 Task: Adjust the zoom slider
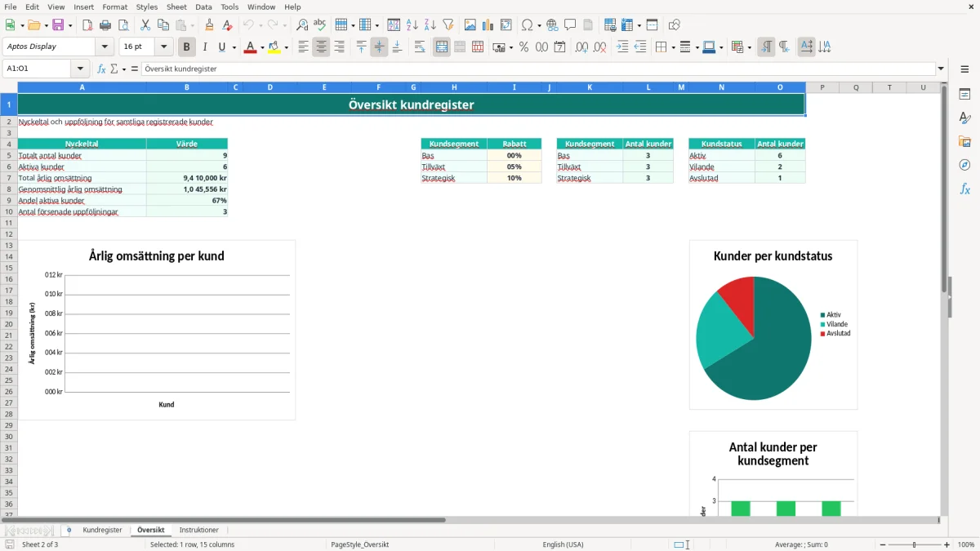[x=915, y=544]
